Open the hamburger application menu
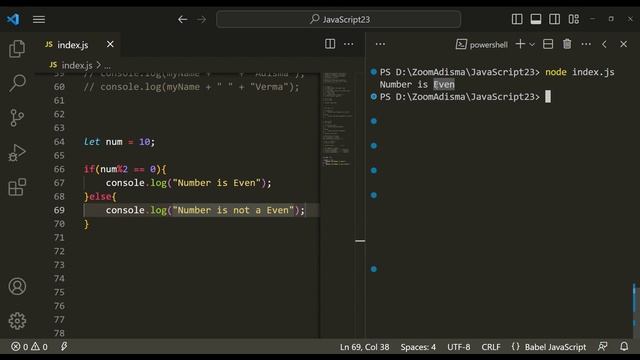Screen dimensions: 640x360 (x=39, y=19)
